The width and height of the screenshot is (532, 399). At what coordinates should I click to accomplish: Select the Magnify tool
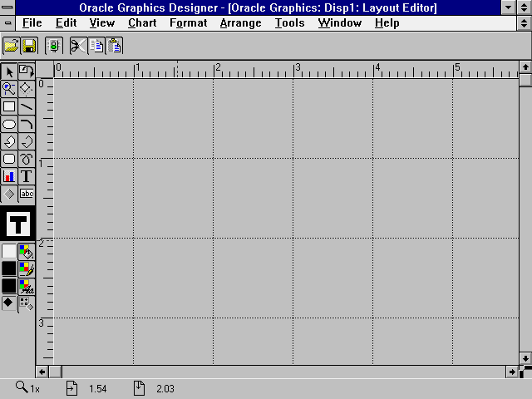9,88
